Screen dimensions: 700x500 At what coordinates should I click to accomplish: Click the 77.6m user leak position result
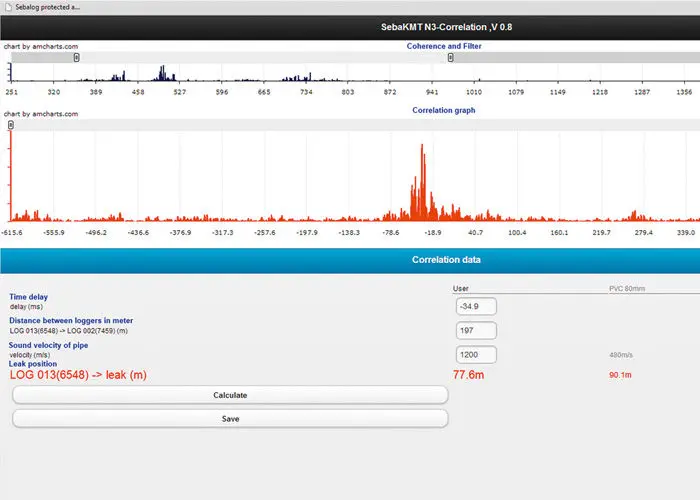tap(468, 375)
